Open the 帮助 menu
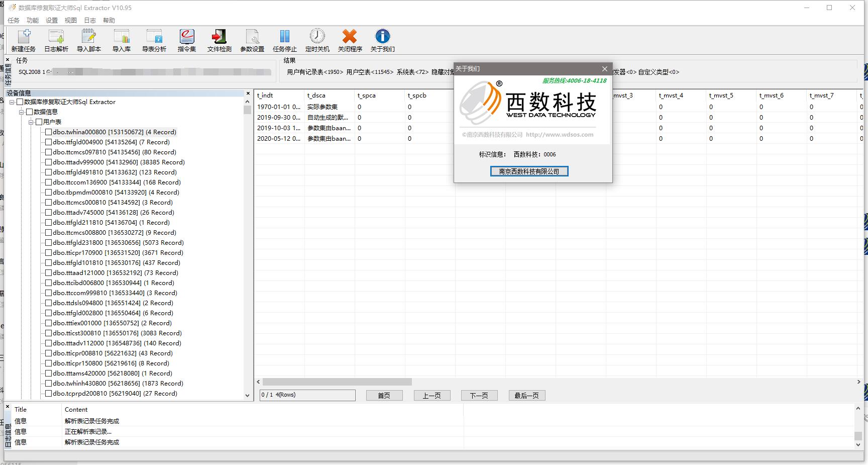This screenshot has height=465, width=868. [109, 21]
